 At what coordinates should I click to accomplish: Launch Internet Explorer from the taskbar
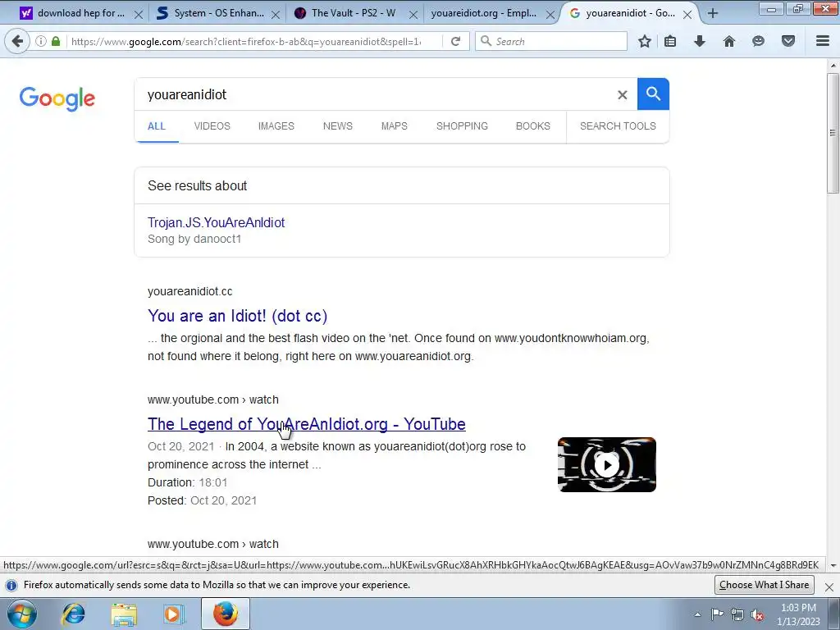click(73, 614)
